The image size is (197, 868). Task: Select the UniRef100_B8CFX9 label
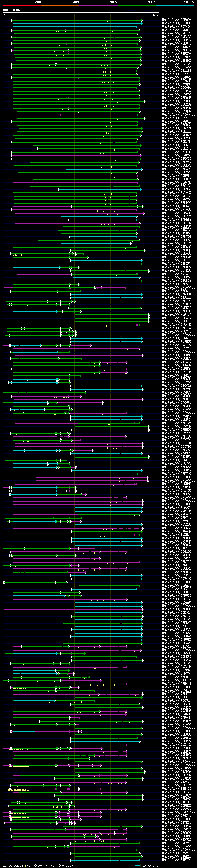177,240
